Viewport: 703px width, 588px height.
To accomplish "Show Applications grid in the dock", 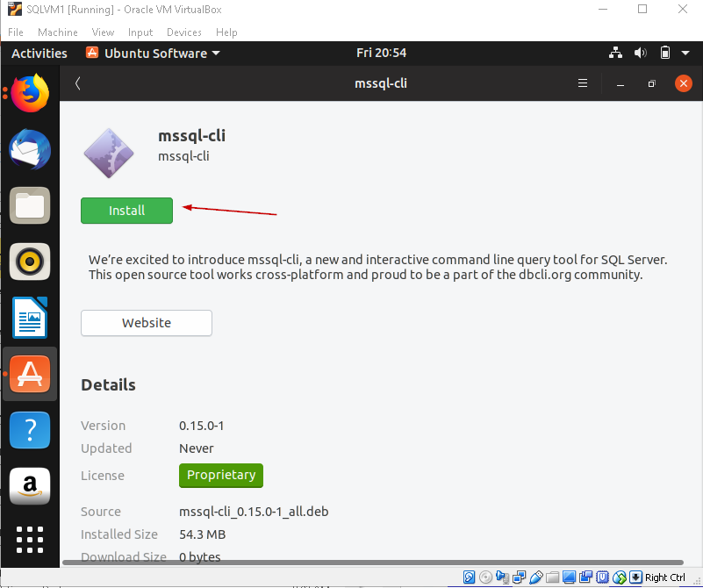I will (30, 540).
